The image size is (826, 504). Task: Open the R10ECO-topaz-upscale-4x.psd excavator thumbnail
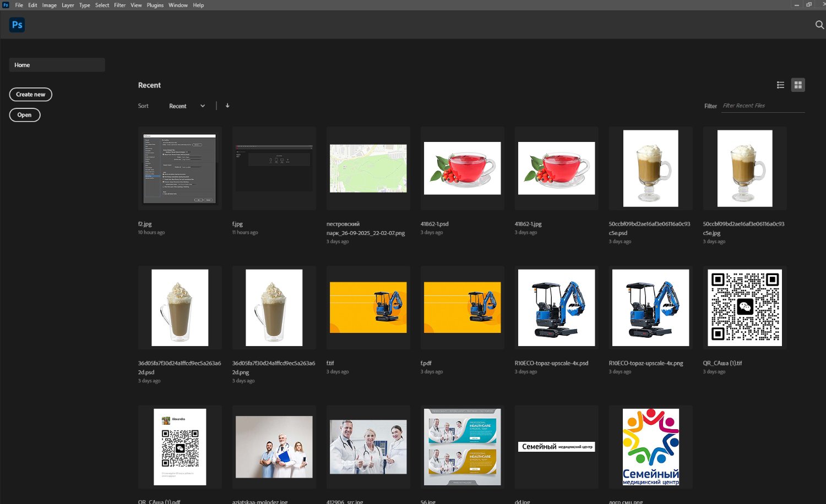(557, 308)
